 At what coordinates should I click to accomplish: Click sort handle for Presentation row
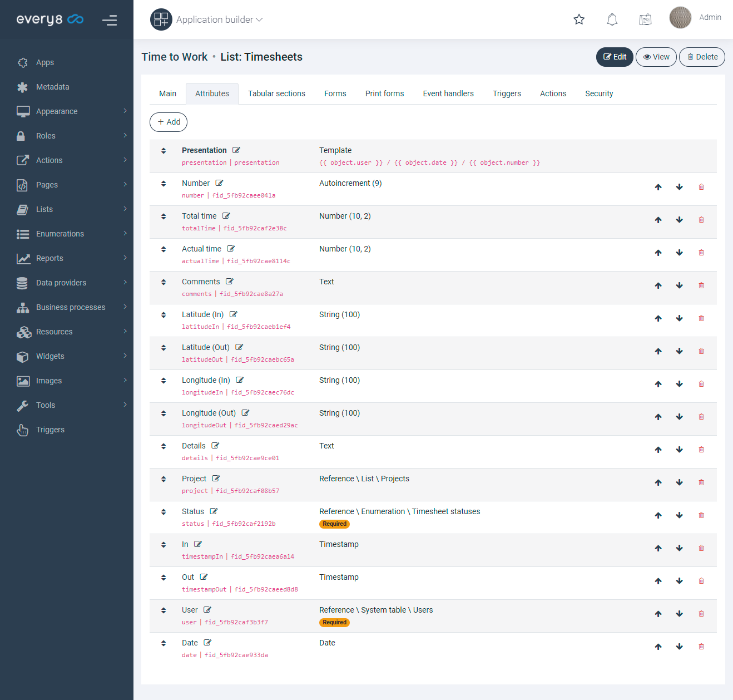(164, 151)
